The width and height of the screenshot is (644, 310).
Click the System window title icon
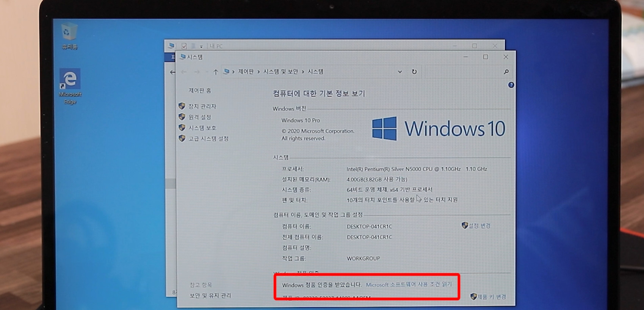[x=183, y=57]
